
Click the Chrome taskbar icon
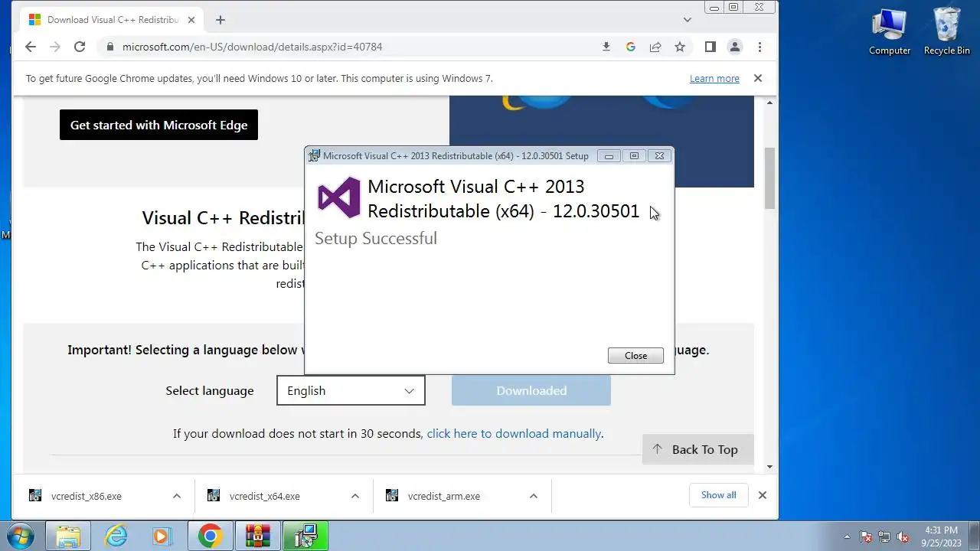point(211,536)
